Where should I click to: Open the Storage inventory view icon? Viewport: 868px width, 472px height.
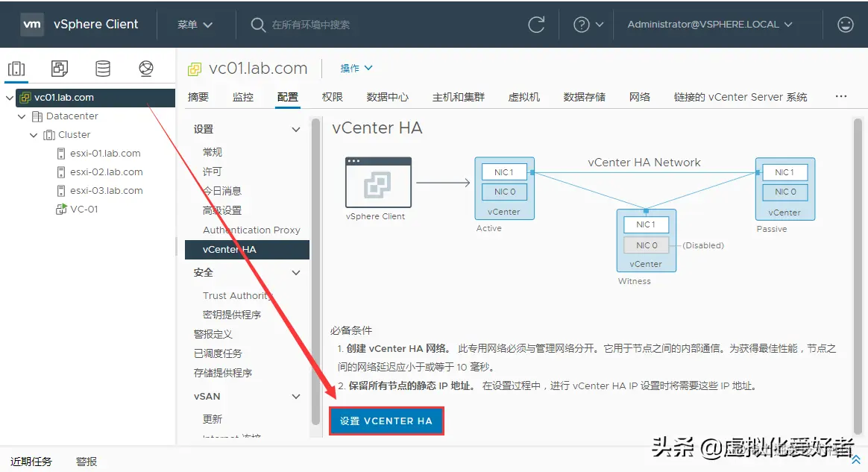click(x=103, y=68)
